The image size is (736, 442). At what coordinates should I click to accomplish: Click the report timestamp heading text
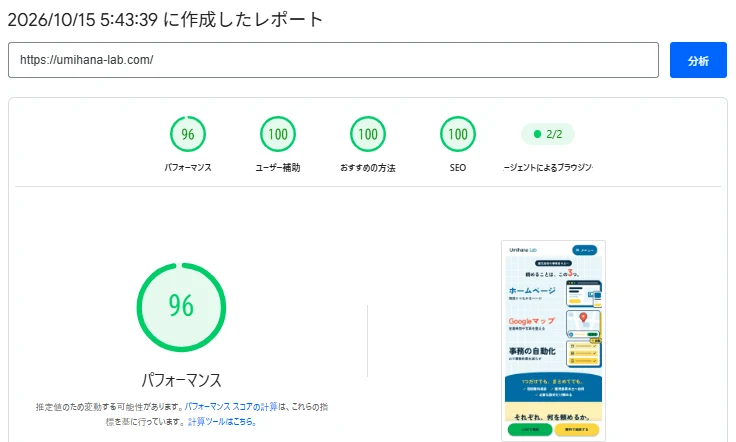[x=165, y=20]
